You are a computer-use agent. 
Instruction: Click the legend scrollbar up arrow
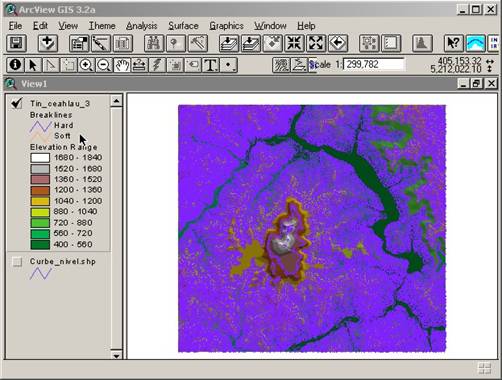[116, 101]
